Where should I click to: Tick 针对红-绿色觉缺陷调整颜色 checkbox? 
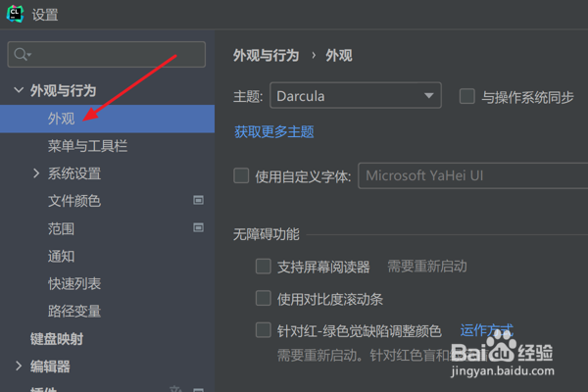pyautogui.click(x=264, y=330)
